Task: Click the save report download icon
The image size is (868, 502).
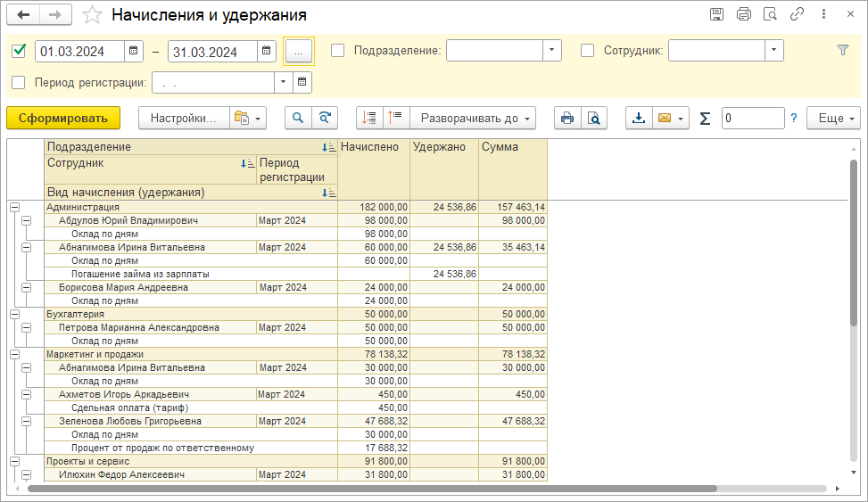Action: [639, 118]
